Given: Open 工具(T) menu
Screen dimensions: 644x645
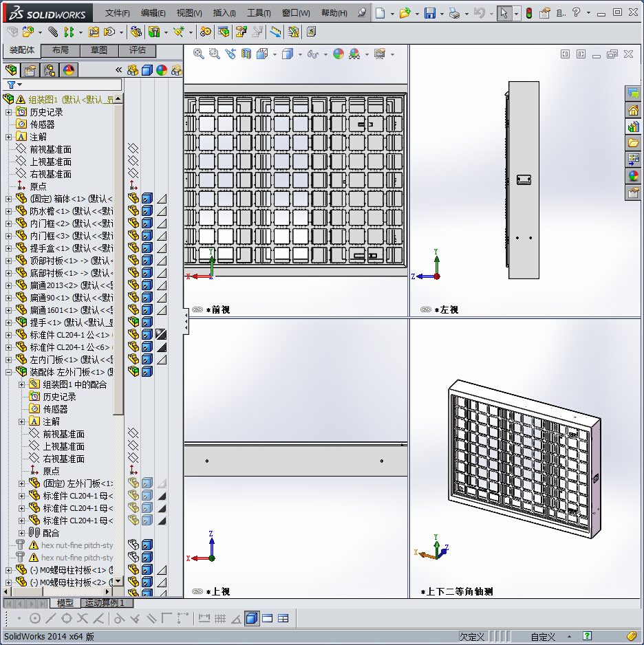Looking at the screenshot, I should coord(259,13).
